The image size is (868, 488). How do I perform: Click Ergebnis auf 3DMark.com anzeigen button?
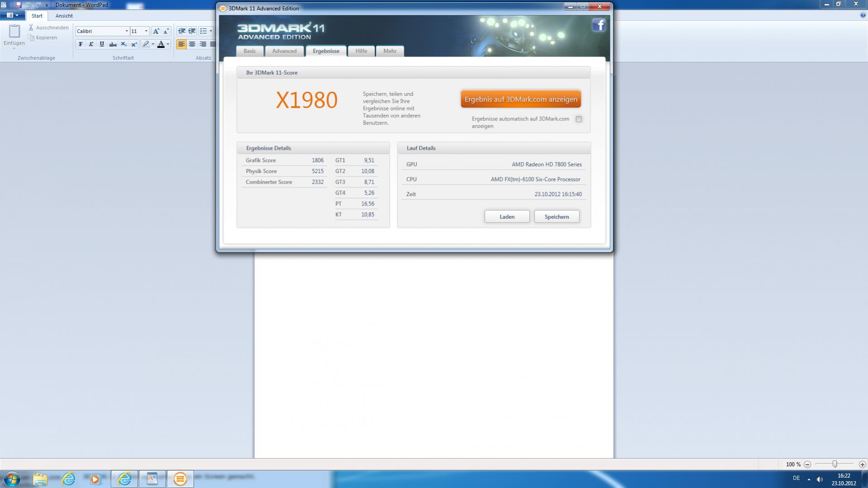521,99
